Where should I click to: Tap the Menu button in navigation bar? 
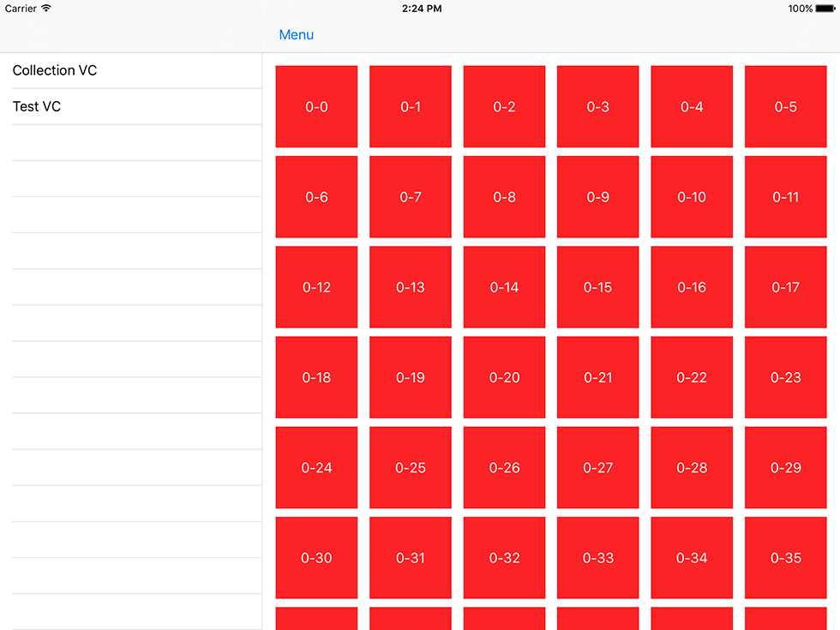(x=297, y=35)
